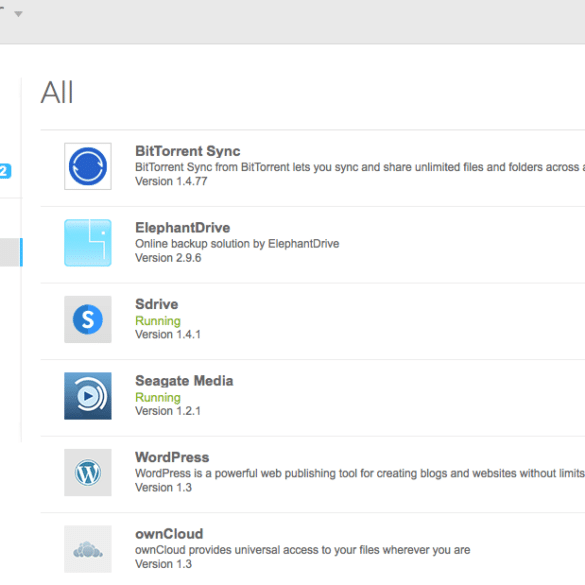The width and height of the screenshot is (585, 585).
Task: Select the text Version 2.9.6
Action: click(168, 258)
